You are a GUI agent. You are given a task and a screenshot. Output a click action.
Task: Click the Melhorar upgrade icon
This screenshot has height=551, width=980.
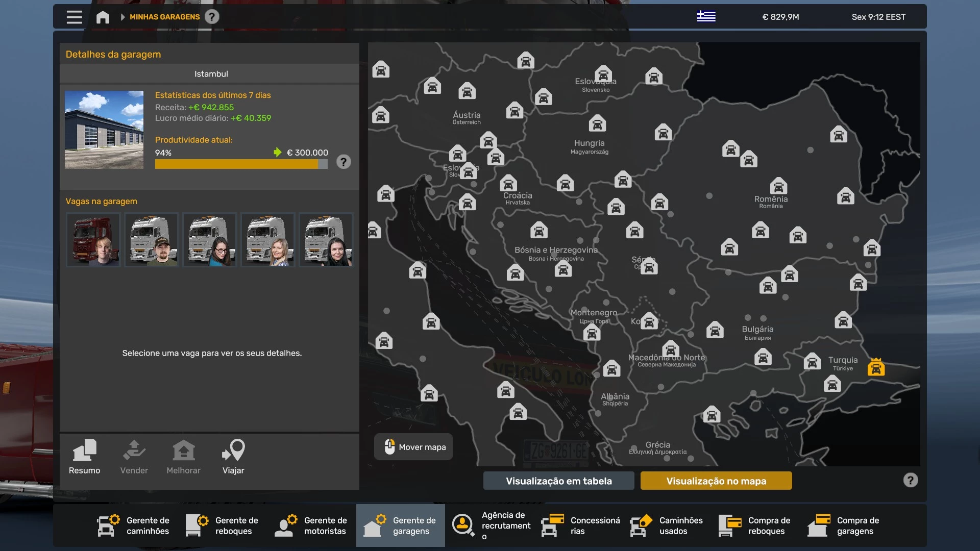(183, 457)
